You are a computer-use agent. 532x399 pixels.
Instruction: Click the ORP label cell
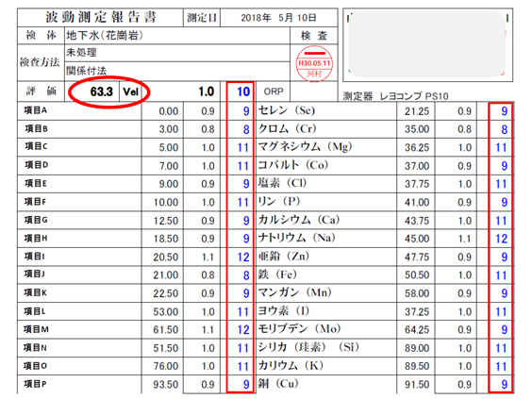(274, 91)
